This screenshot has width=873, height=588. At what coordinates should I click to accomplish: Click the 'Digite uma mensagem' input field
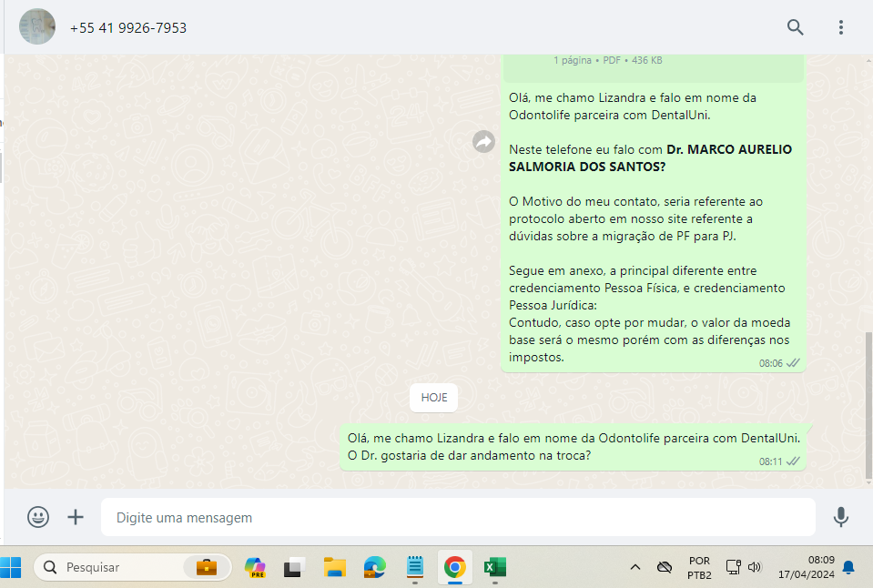455,517
